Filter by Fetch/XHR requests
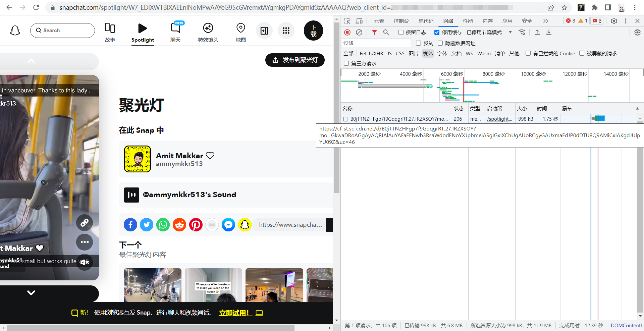644x331 pixels. [371, 54]
